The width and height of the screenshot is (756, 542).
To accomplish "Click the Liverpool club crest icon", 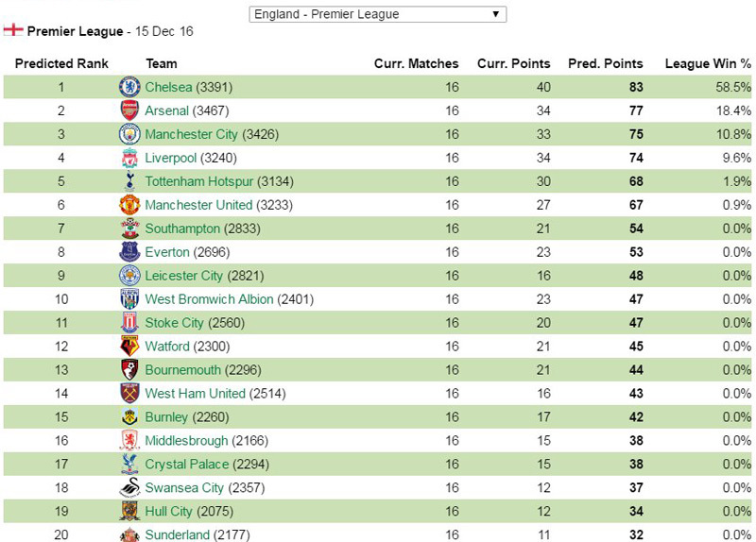I will pos(129,158).
